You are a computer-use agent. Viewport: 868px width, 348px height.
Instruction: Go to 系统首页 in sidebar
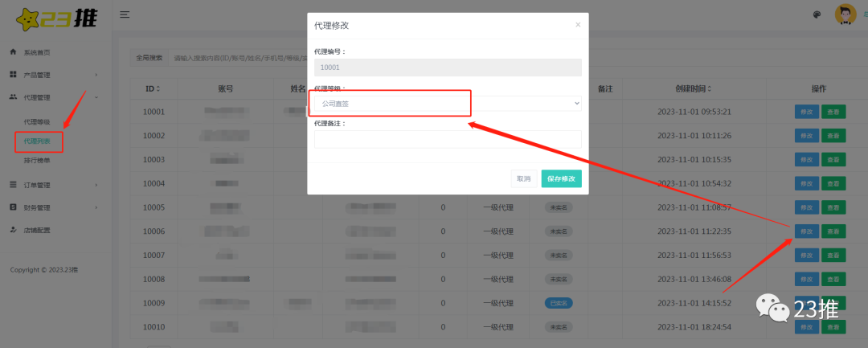(37, 52)
